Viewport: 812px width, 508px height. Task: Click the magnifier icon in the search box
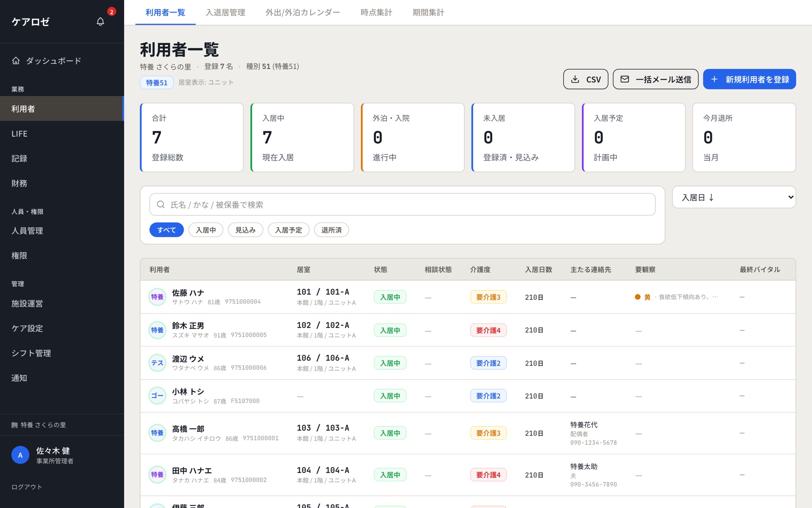coord(161,205)
